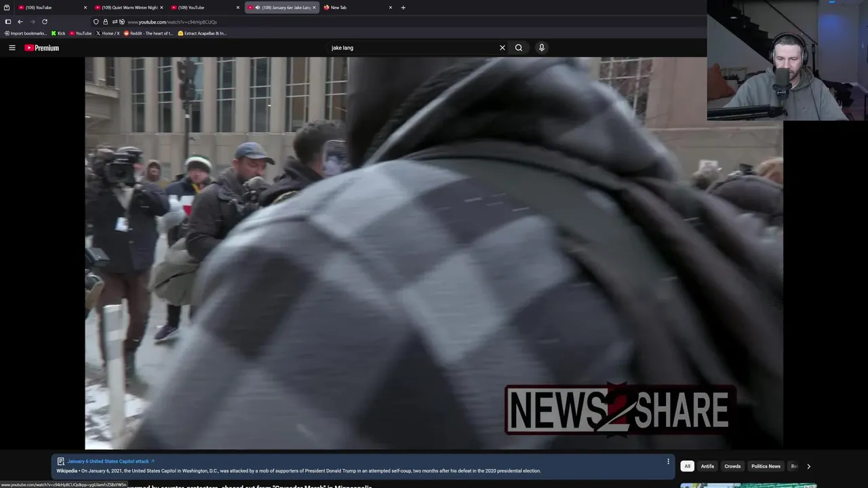Viewport: 868px width, 488px height.
Task: Select the Antifa filter chip
Action: (707, 466)
